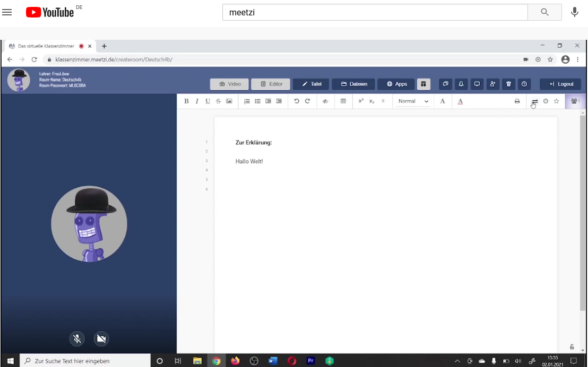Click the undo arrow in editor toolbar

tap(297, 101)
